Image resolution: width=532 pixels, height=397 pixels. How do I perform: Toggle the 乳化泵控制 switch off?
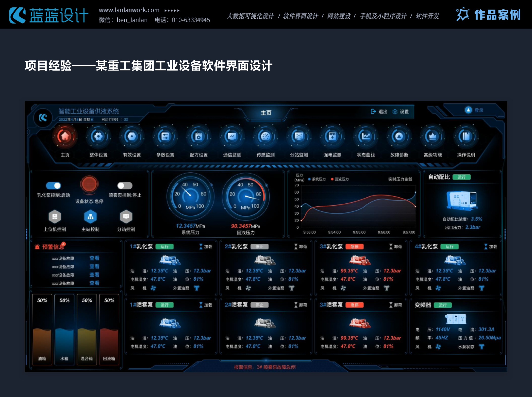pyautogui.click(x=53, y=185)
